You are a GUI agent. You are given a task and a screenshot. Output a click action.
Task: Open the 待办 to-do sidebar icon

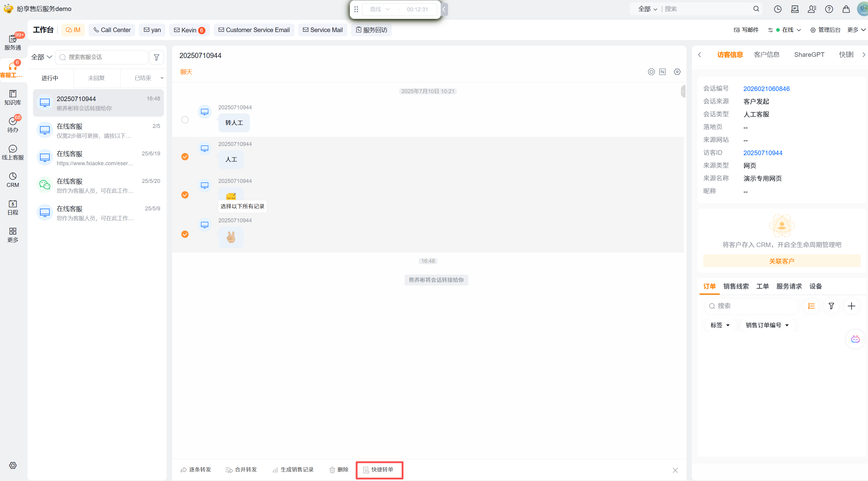[x=13, y=124]
